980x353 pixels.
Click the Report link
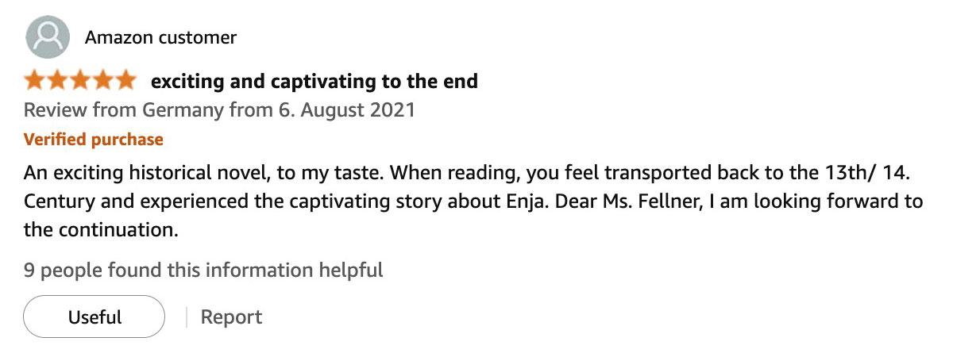pyautogui.click(x=231, y=317)
